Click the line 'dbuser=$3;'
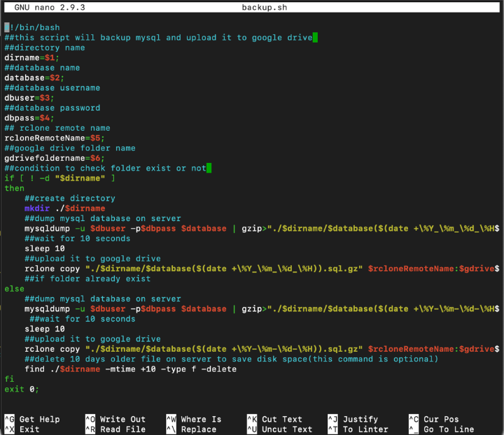504x435 pixels. pos(29,98)
